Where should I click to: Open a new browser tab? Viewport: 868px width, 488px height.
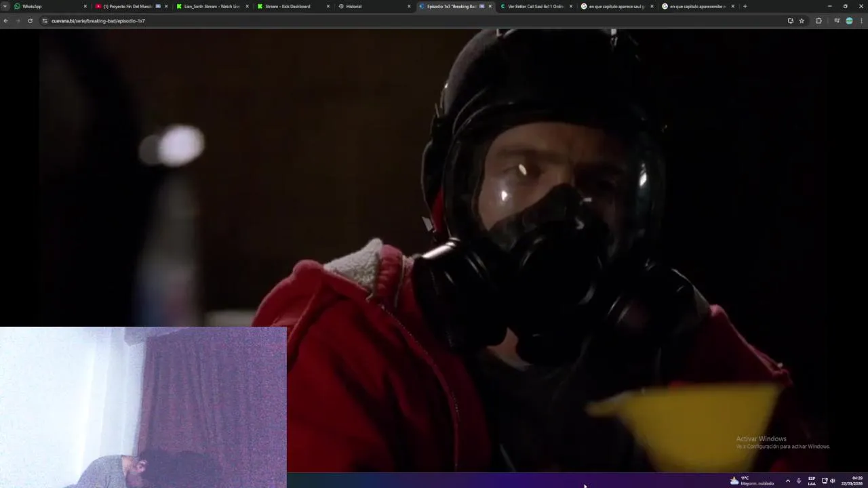pyautogui.click(x=745, y=6)
